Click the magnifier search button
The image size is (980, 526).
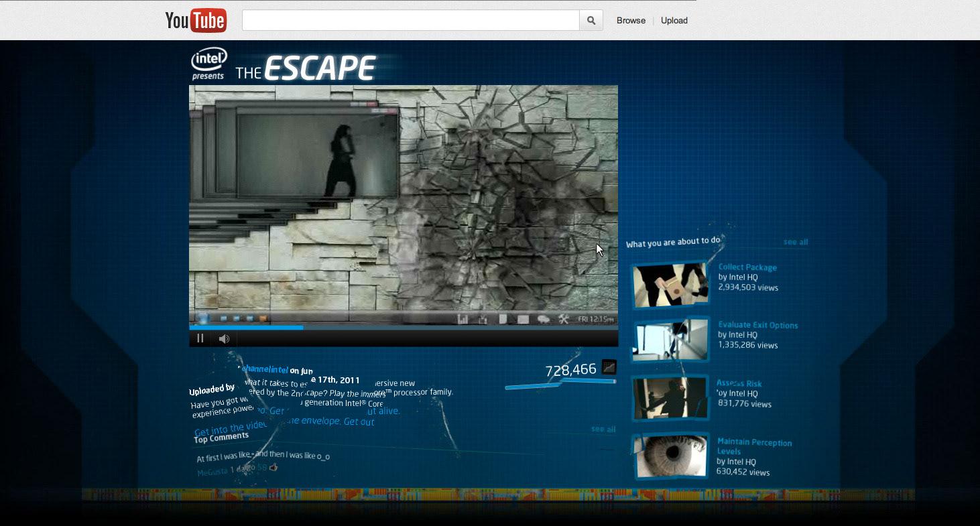click(x=591, y=20)
